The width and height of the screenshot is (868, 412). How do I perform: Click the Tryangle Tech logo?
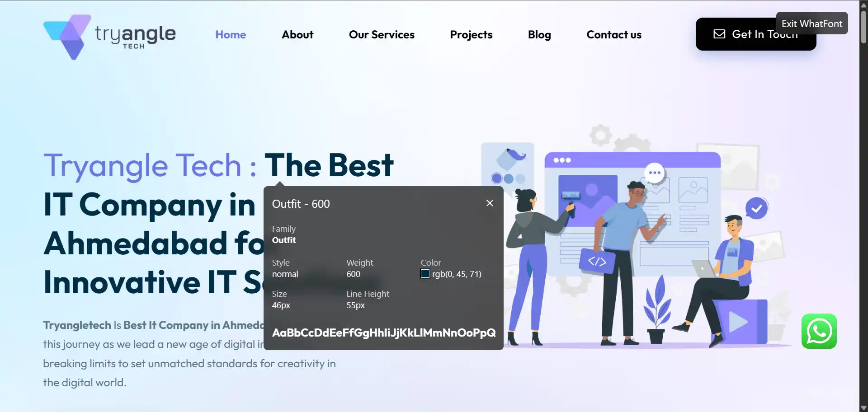tap(109, 37)
